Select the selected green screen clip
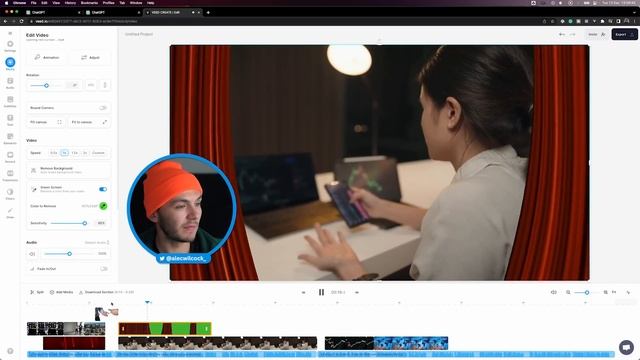 tap(165, 329)
